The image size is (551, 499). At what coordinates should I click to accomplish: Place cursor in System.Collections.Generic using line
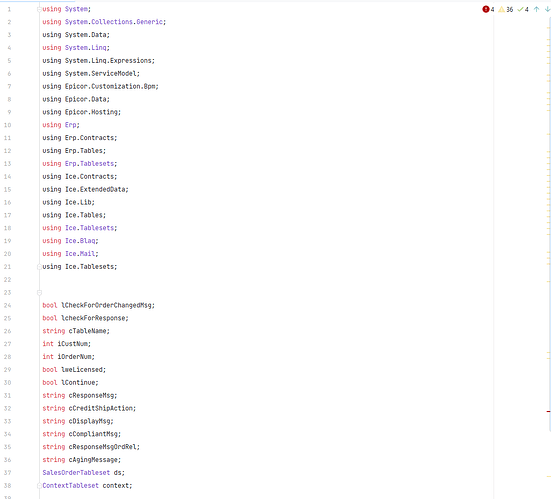pos(104,22)
